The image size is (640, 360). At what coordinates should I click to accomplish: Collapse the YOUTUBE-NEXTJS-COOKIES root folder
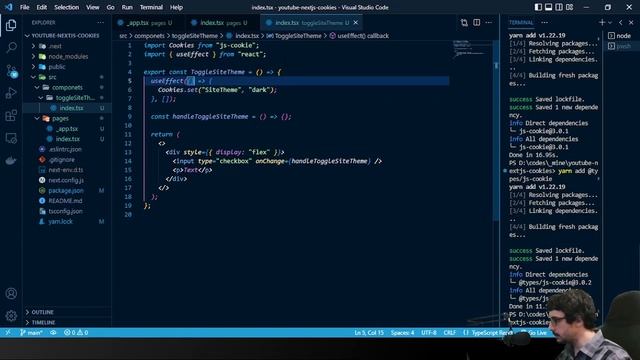[65, 36]
